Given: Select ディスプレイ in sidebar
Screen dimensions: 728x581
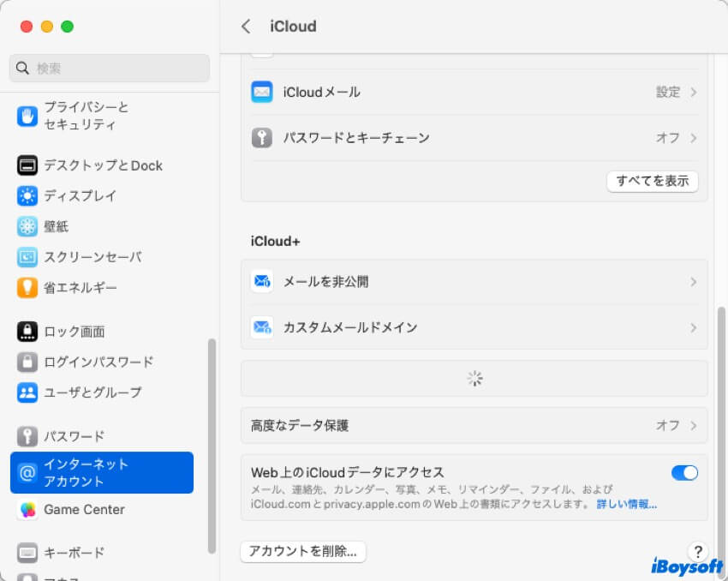Looking at the screenshot, I should (102, 196).
